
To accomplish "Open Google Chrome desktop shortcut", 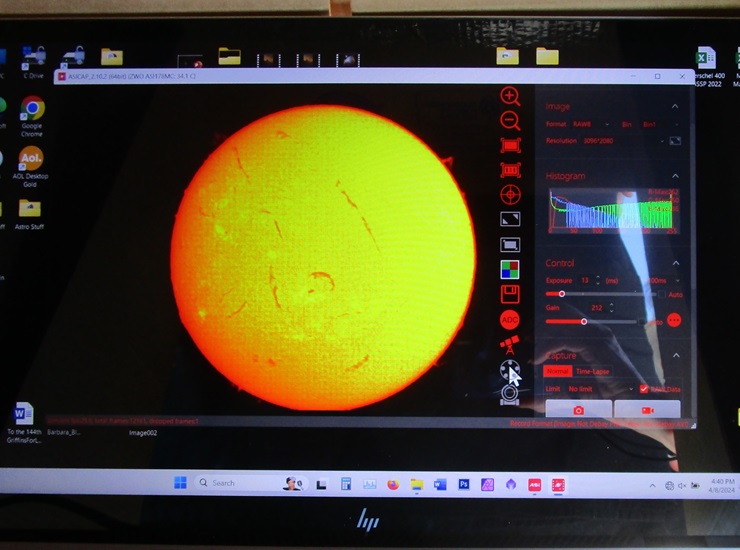I will tap(32, 116).
